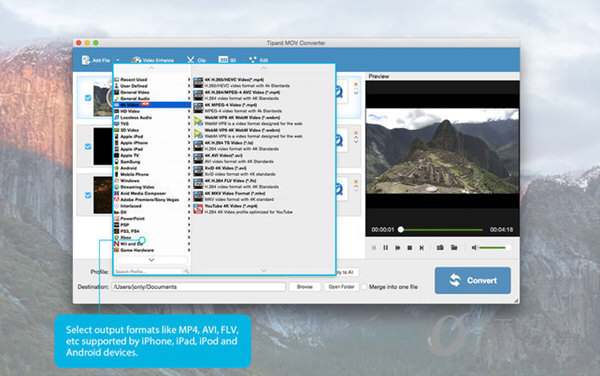Click the 4K AVI Video format icon
The image size is (600, 376).
coord(198,158)
